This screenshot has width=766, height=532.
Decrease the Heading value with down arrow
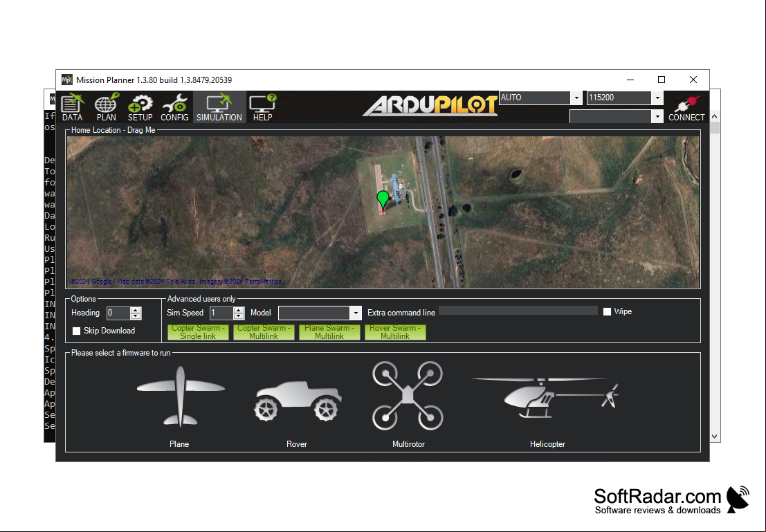[x=136, y=316]
